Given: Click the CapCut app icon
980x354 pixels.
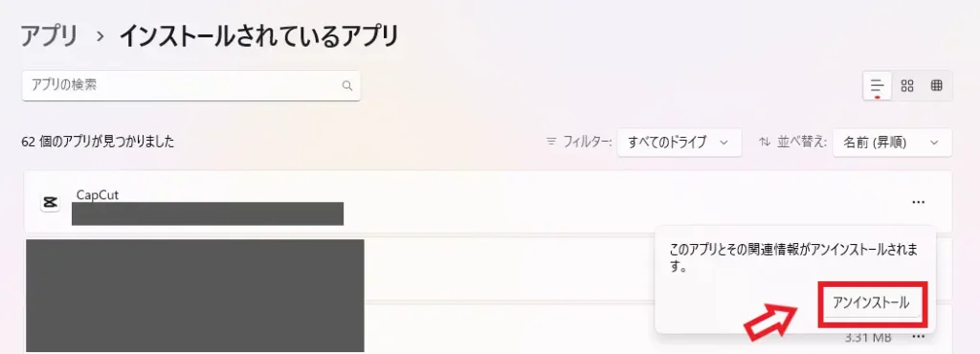Looking at the screenshot, I should coord(50,203).
